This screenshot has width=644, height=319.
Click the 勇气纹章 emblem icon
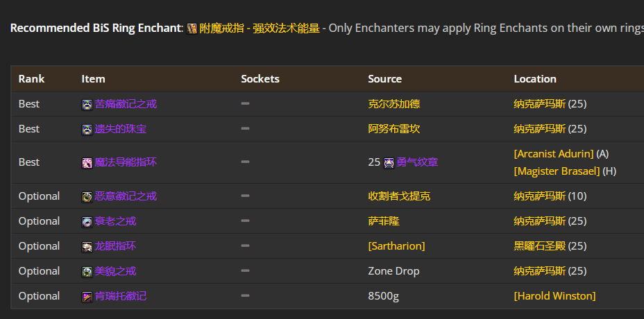pos(389,163)
